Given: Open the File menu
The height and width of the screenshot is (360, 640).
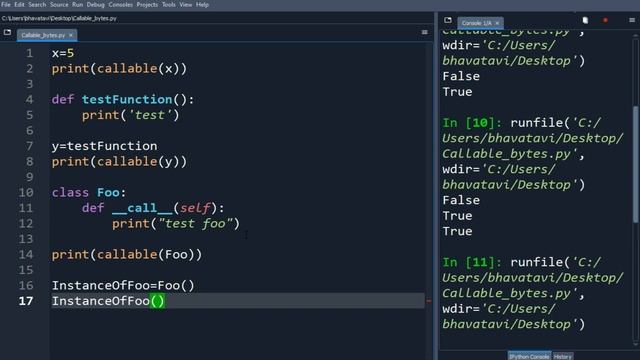Looking at the screenshot, I should 6,5.
